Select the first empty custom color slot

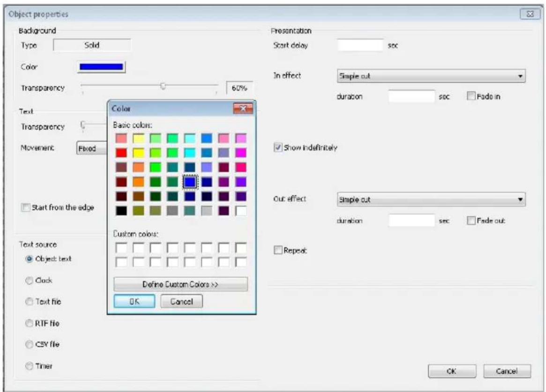coord(121,248)
